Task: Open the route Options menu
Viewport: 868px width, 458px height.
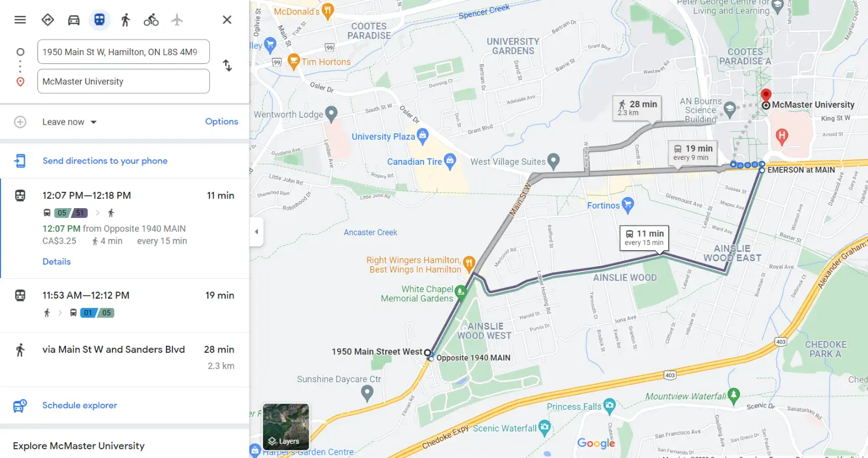Action: point(221,121)
